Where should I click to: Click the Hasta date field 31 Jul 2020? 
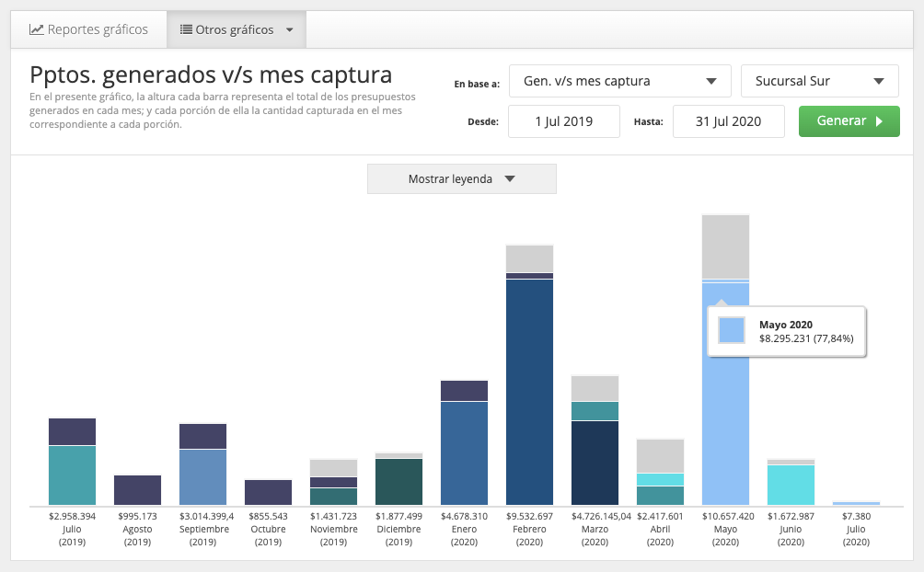click(728, 121)
